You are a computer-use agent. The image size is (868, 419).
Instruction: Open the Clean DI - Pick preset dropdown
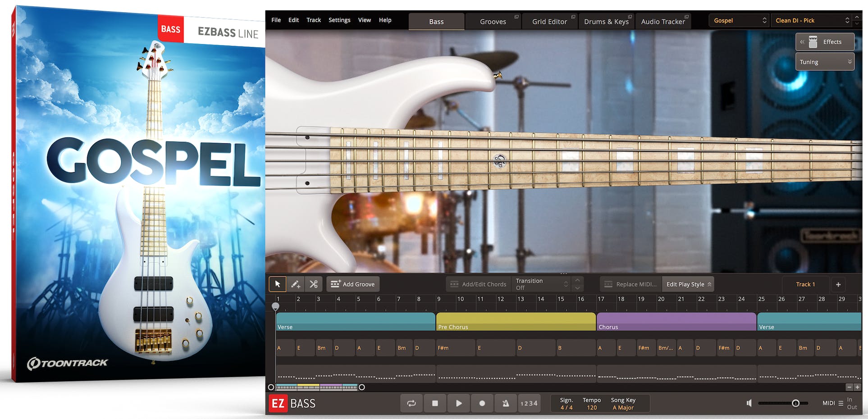pos(811,20)
